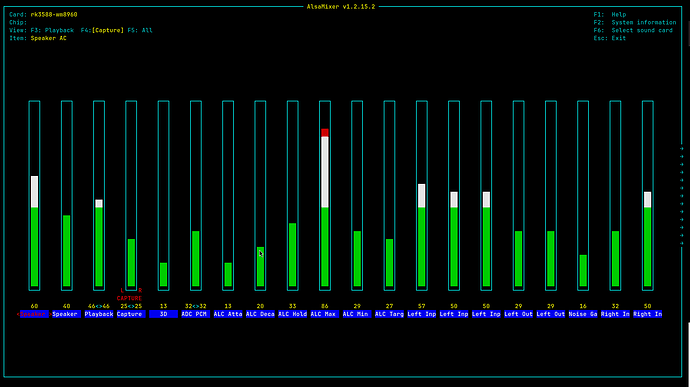Open F2 System information
Screen dimensions: 690x387
635,22
